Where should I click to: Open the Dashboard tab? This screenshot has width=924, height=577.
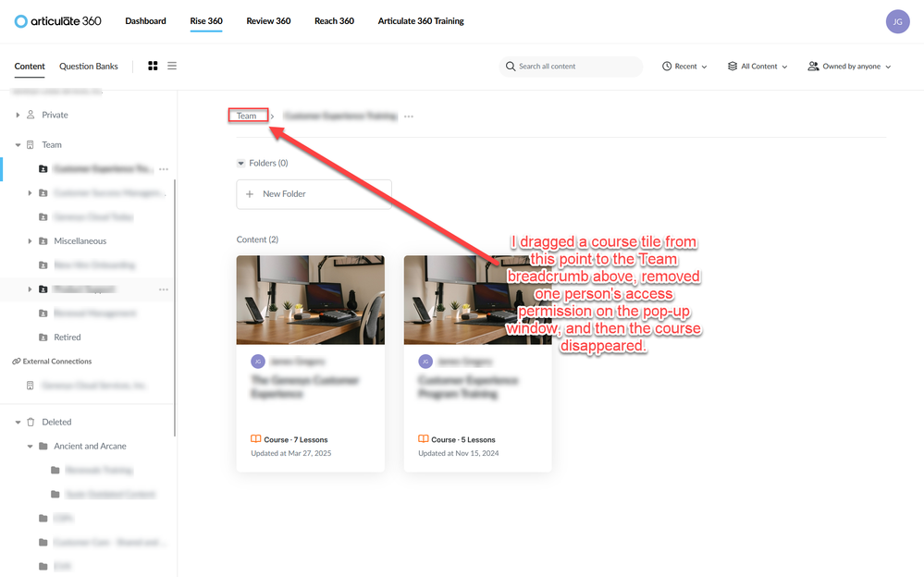(x=145, y=21)
